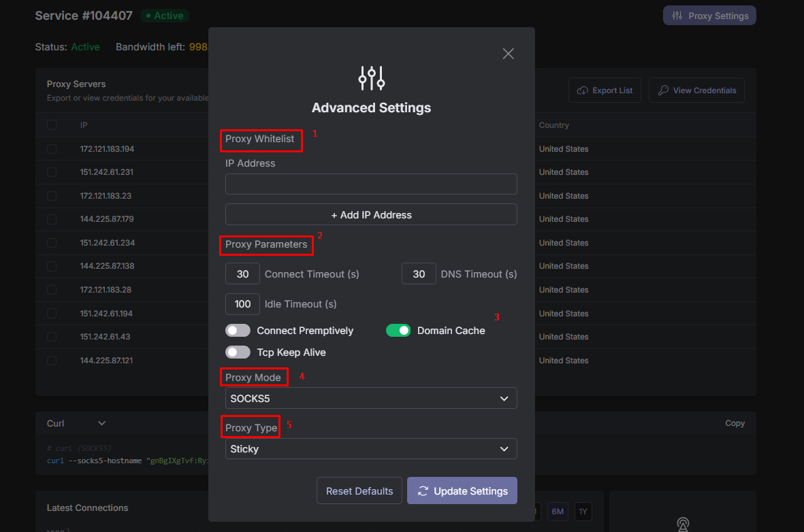Click the sliders icon in Proxy Settings button

pos(677,16)
